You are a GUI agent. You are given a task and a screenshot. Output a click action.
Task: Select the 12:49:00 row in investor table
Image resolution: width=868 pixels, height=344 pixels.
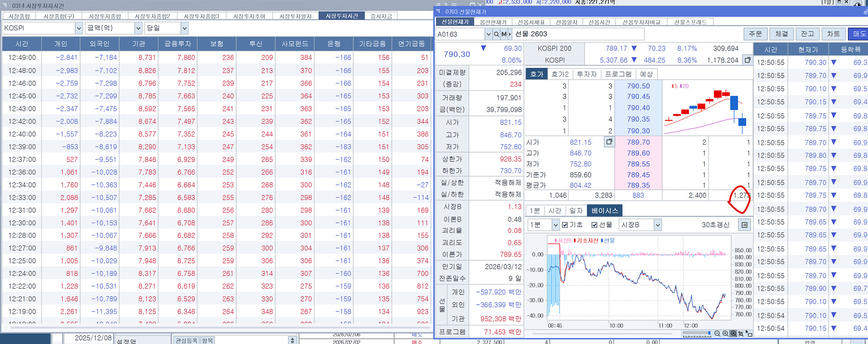[217, 57]
